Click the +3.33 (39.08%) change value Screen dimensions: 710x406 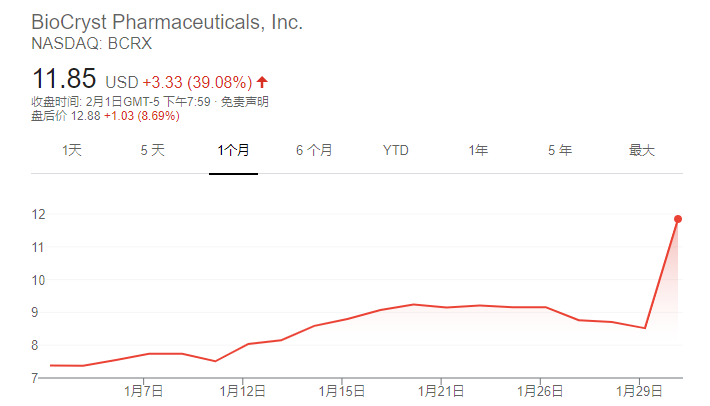click(x=197, y=81)
